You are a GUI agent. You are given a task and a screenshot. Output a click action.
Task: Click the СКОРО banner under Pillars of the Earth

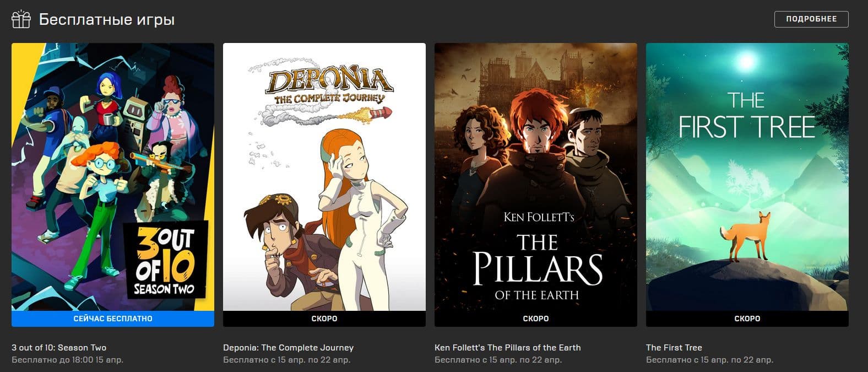tap(536, 319)
